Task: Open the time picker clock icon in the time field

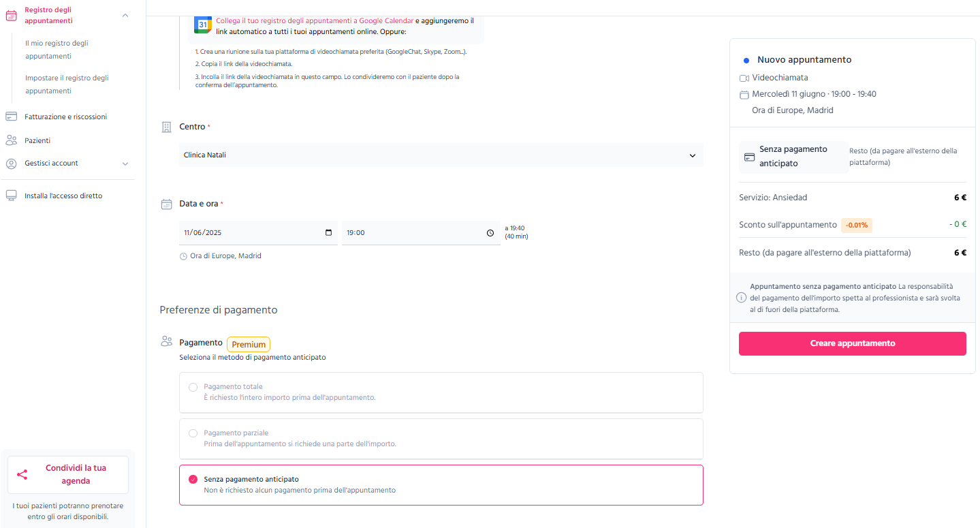Action: 490,233
